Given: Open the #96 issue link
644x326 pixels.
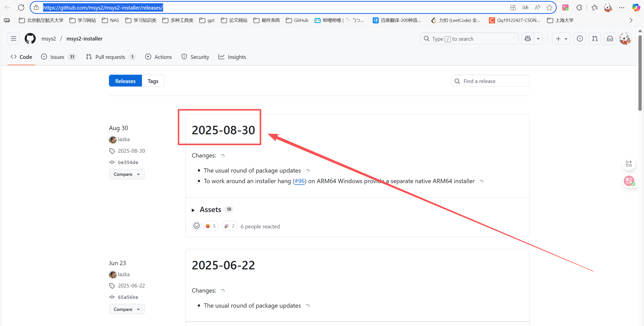Looking at the screenshot, I should [299, 181].
